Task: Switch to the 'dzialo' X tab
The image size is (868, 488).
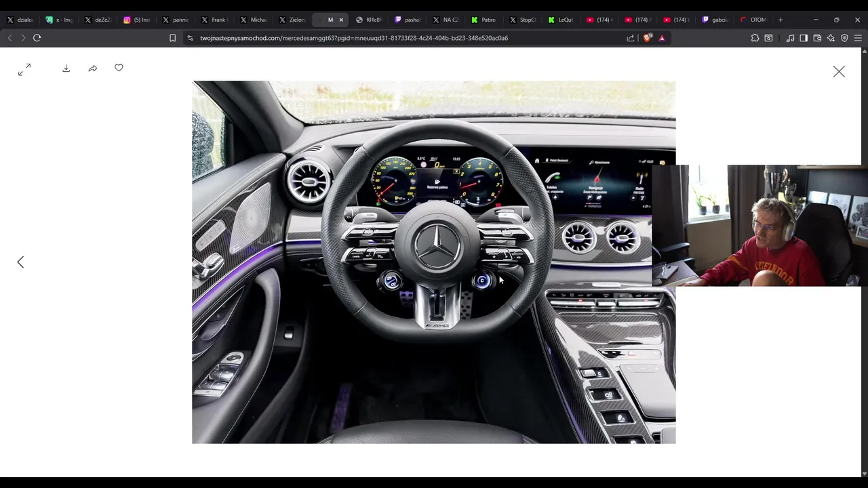Action: pyautogui.click(x=20, y=20)
